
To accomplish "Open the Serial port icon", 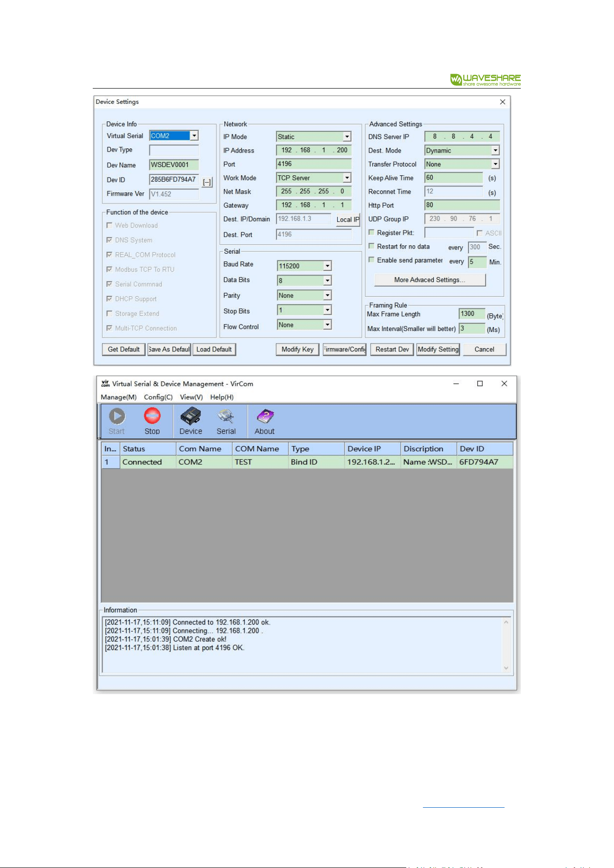I will click(226, 416).
